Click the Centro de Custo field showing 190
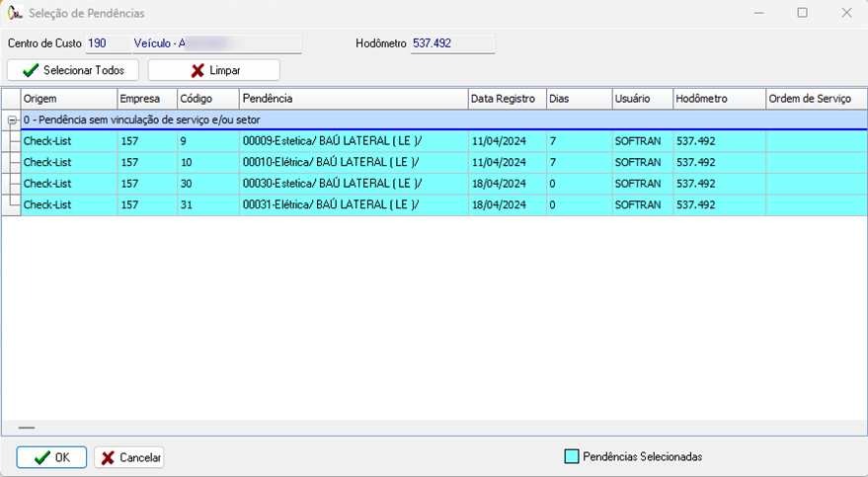 [x=108, y=43]
